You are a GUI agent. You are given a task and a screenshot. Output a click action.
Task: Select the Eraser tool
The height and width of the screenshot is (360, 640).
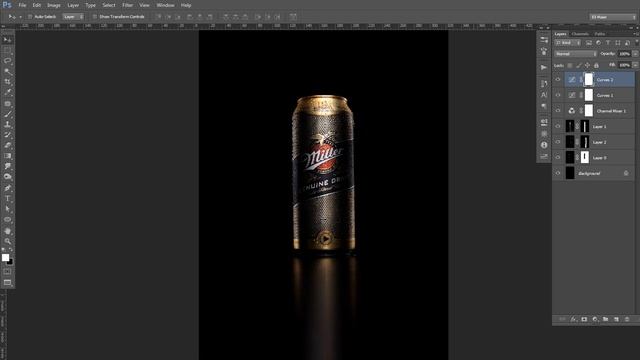pos(7,146)
